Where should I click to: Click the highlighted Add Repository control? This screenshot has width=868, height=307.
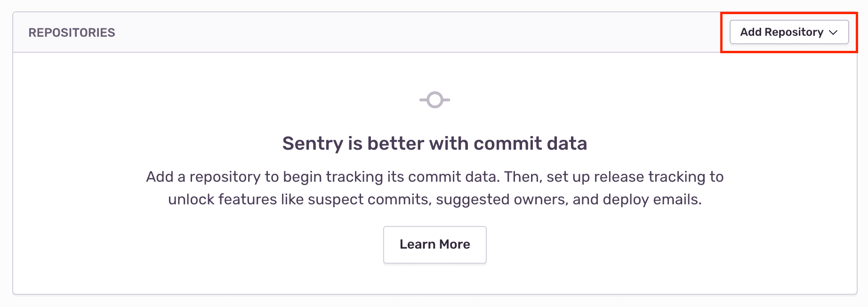pyautogui.click(x=789, y=32)
